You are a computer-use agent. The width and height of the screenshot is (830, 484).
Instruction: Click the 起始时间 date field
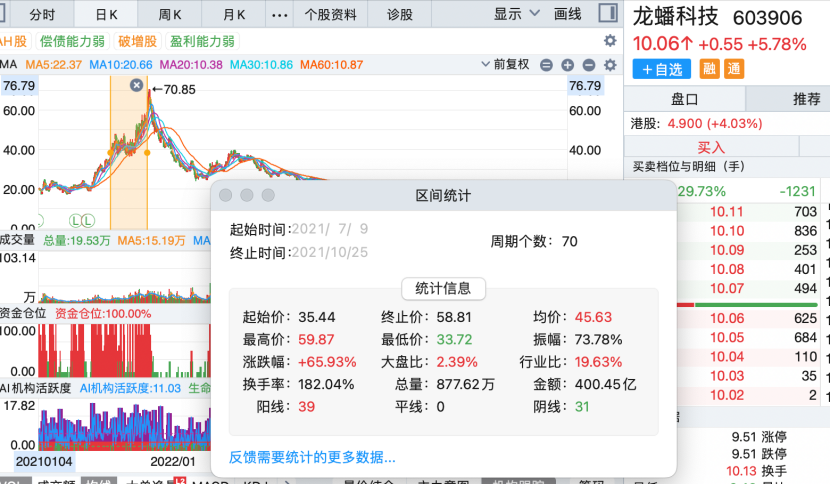pos(329,229)
